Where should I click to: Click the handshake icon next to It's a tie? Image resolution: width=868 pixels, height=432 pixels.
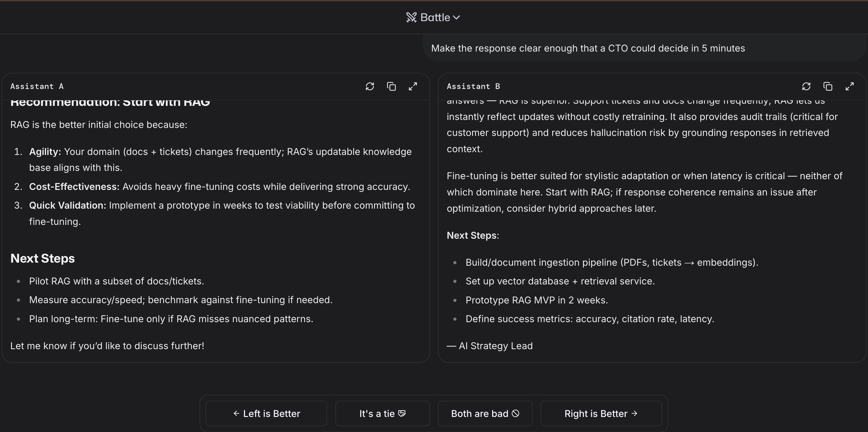pos(402,414)
